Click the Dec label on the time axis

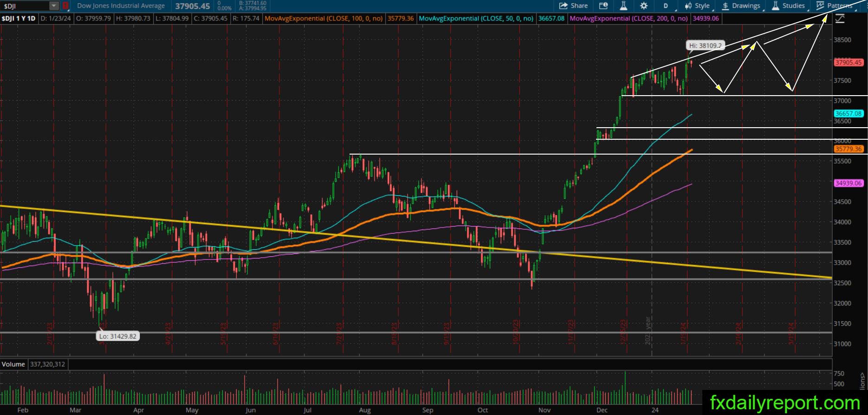pos(602,410)
